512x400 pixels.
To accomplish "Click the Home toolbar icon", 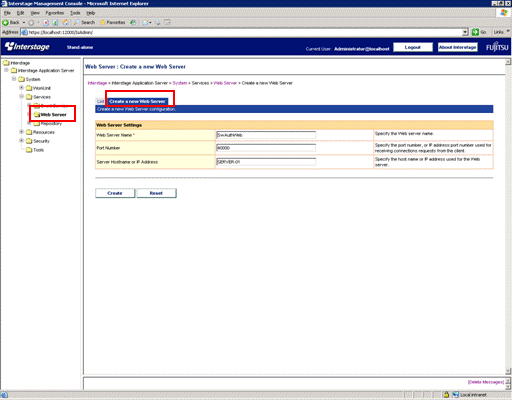I will 65,23.
